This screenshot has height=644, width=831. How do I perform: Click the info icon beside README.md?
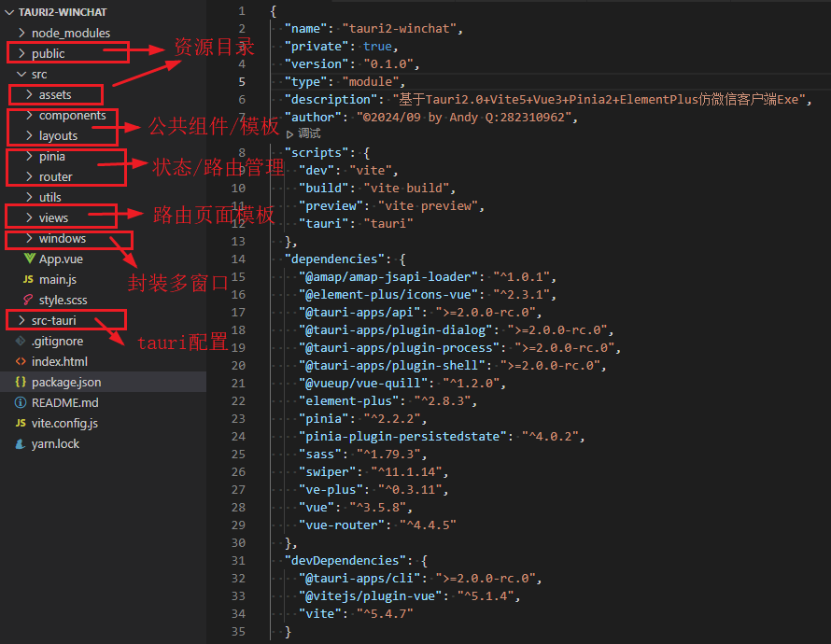[x=21, y=402]
